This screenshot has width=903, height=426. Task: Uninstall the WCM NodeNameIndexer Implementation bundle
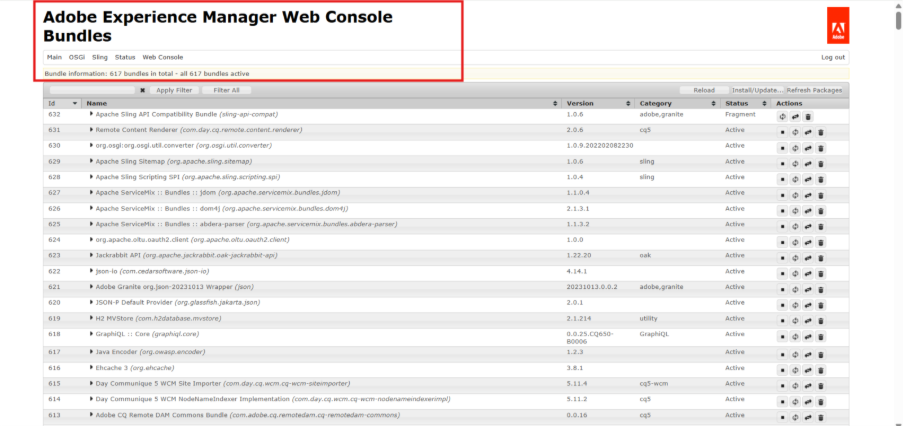point(821,402)
